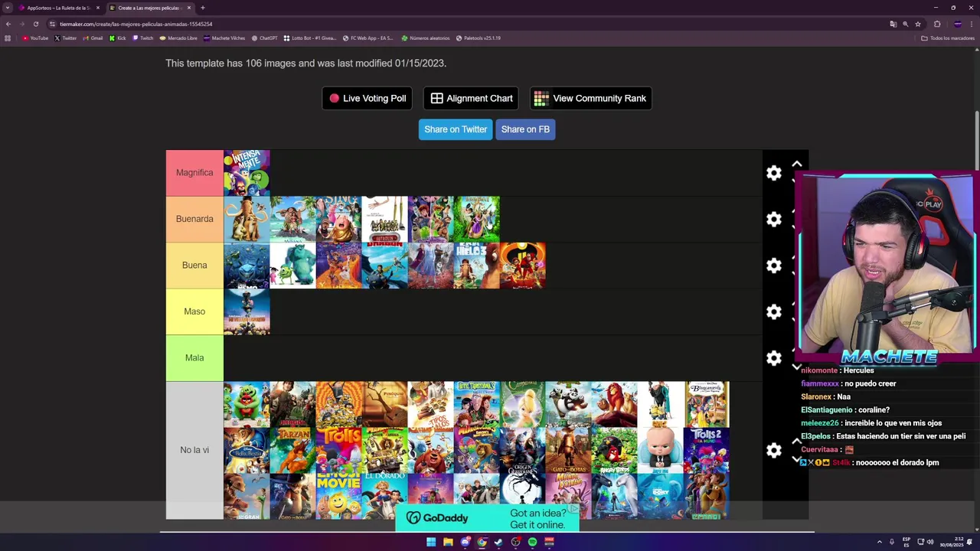The image size is (980, 551).
Task: Click the Live Voting Poll button
Action: pyautogui.click(x=367, y=98)
